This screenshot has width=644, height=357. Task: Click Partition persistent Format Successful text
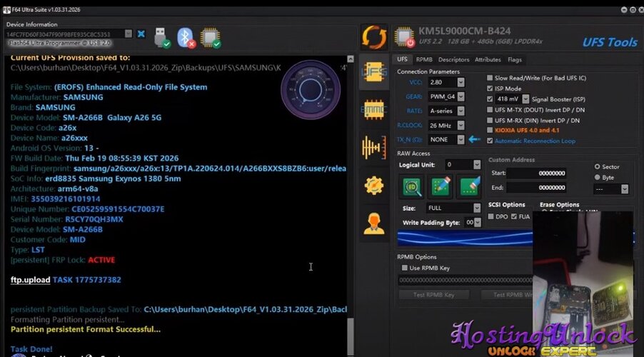86,329
